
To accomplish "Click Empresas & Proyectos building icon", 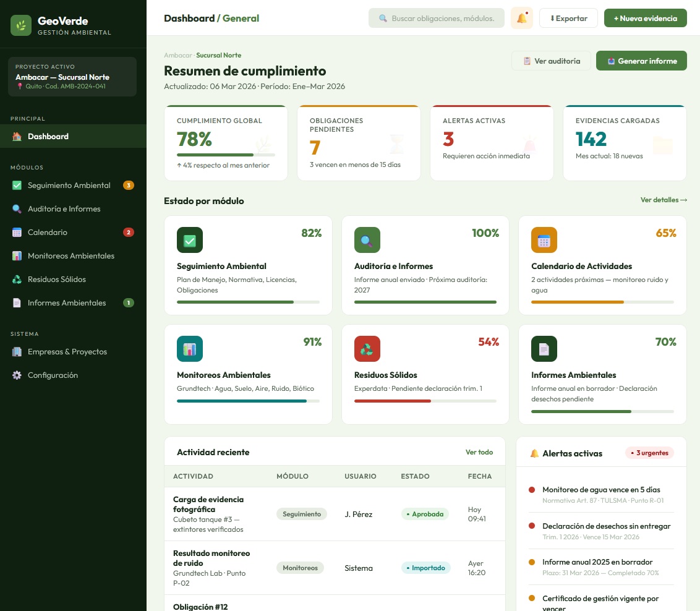I will click(x=17, y=352).
